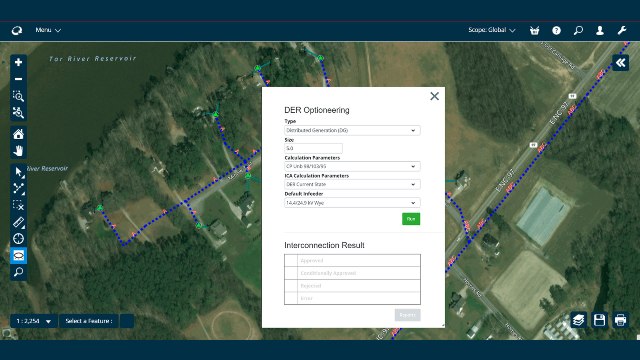Select the measure ruler tool
This screenshot has height=360, width=640.
click(x=18, y=222)
